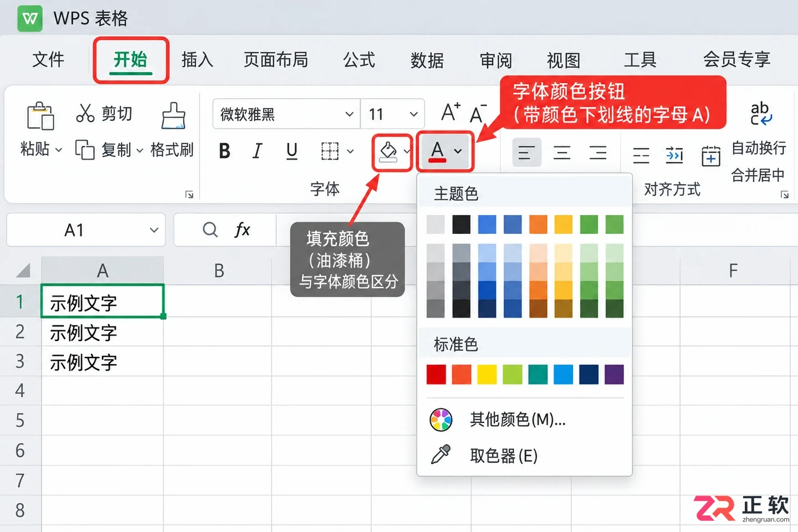Click the auto wrap text icon
The image size is (798, 532).
click(x=761, y=113)
